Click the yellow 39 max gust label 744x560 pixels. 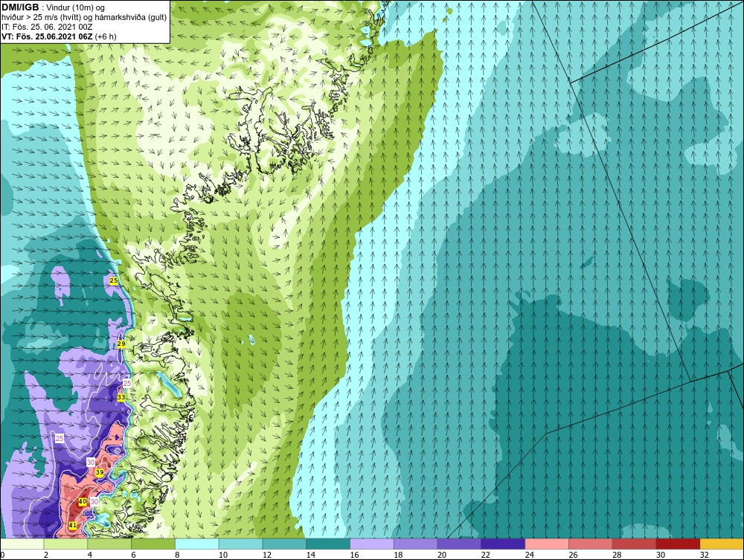tap(100, 472)
